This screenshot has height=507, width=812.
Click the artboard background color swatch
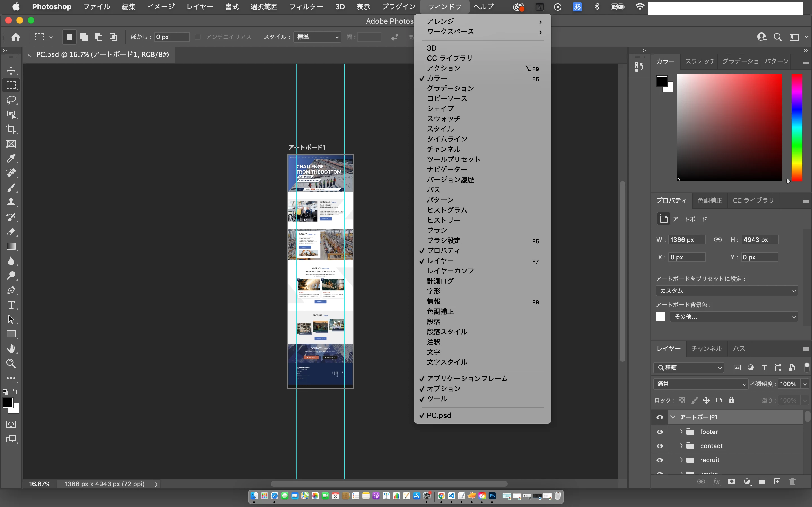[660, 317]
